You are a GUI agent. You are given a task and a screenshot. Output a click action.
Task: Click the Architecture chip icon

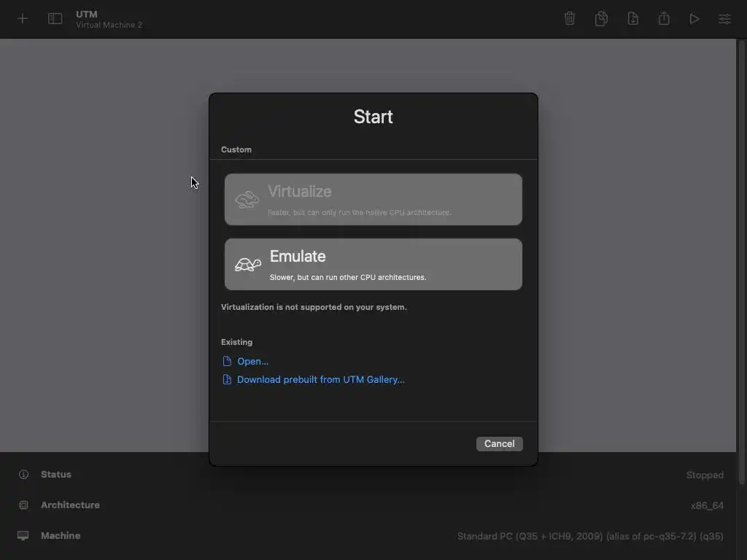point(23,505)
